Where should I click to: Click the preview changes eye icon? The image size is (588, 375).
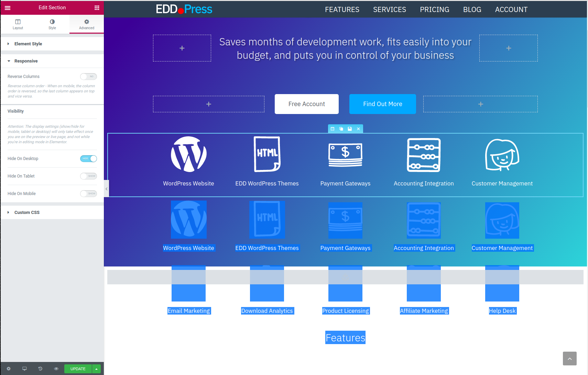[x=56, y=368]
